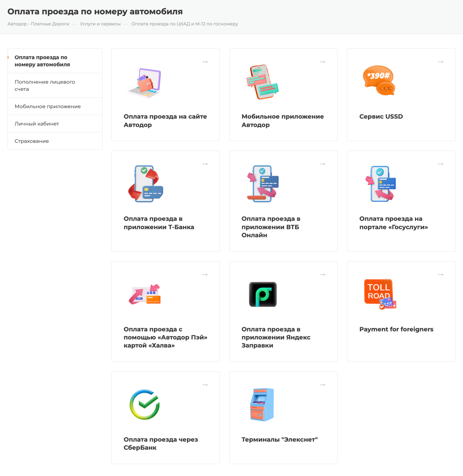Click the phone-with-card icon for Т-Банк payment

(146, 184)
